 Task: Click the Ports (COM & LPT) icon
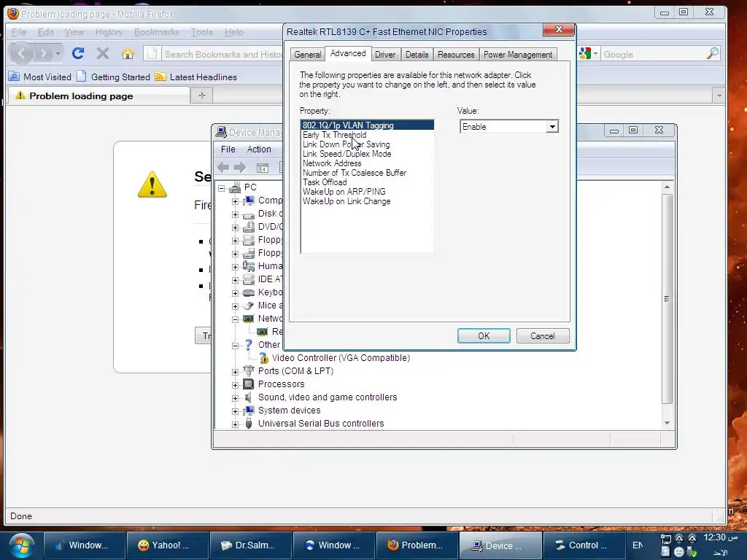tap(248, 370)
